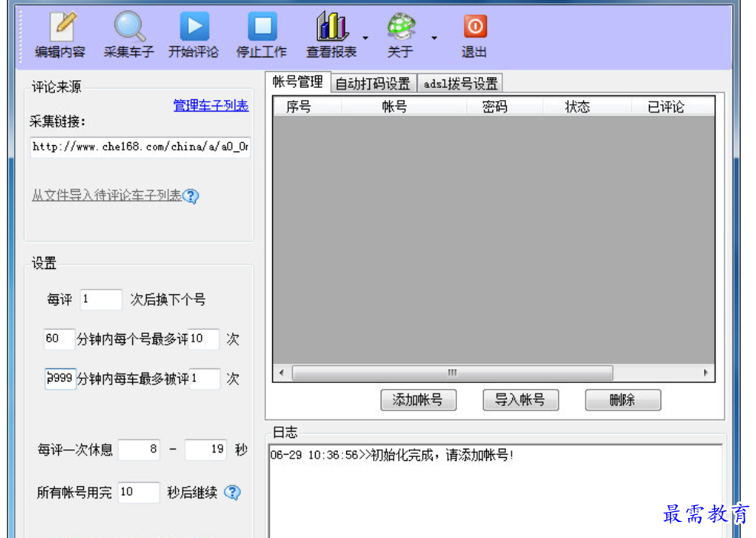The width and height of the screenshot is (756, 538).
Task: Switch to 自动打码设置 tab
Action: tap(373, 83)
